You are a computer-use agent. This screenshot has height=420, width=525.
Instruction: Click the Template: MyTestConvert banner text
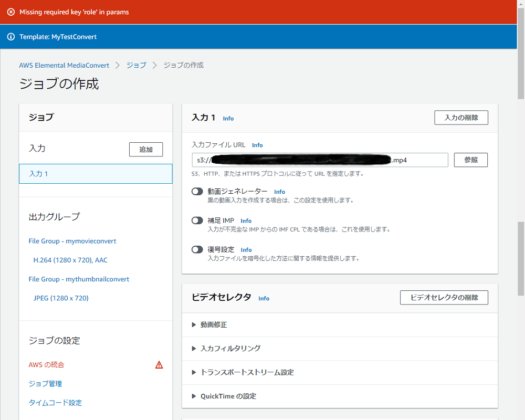point(58,37)
